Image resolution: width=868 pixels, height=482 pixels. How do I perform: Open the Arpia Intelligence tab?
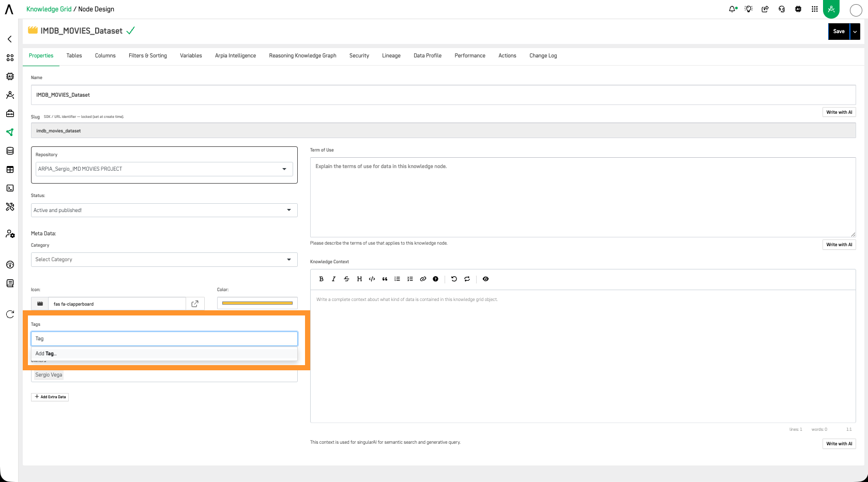pyautogui.click(x=235, y=56)
